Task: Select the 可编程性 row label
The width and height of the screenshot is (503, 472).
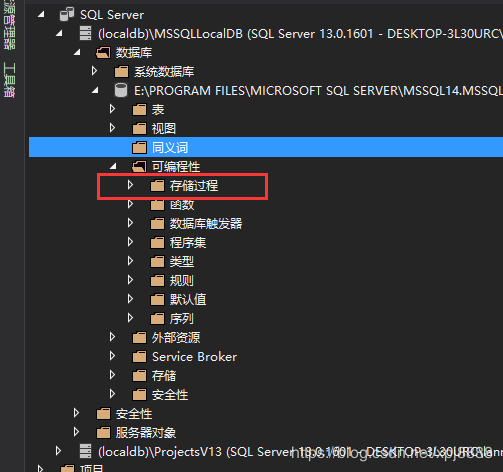Action: coord(176,166)
